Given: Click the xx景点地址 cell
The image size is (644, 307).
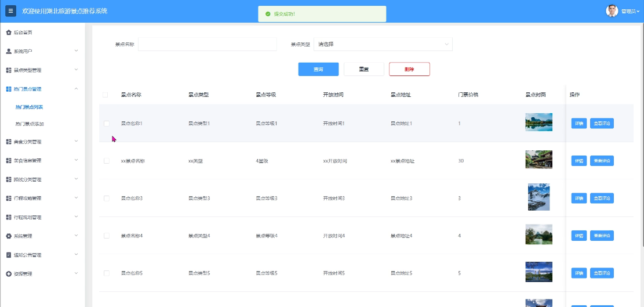Looking at the screenshot, I should pyautogui.click(x=402, y=161).
